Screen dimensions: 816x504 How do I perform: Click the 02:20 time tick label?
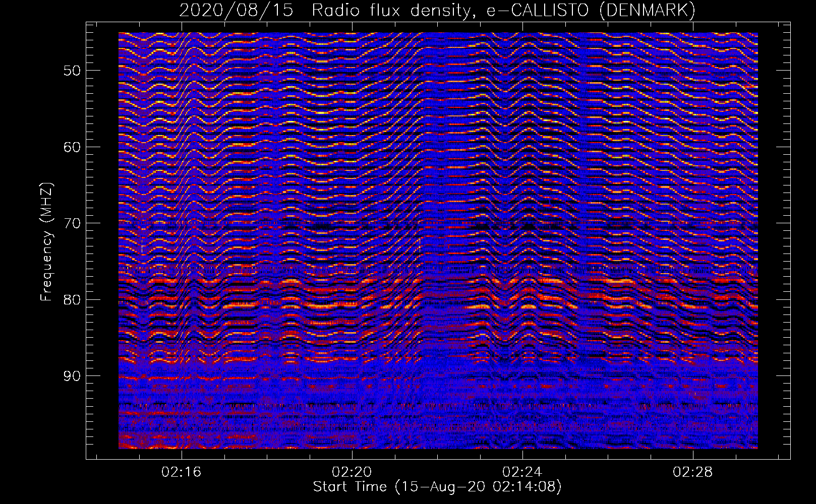352,472
